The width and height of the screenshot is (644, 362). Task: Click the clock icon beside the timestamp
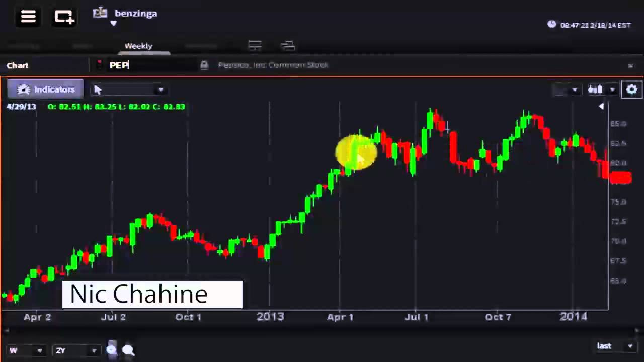coord(552,24)
